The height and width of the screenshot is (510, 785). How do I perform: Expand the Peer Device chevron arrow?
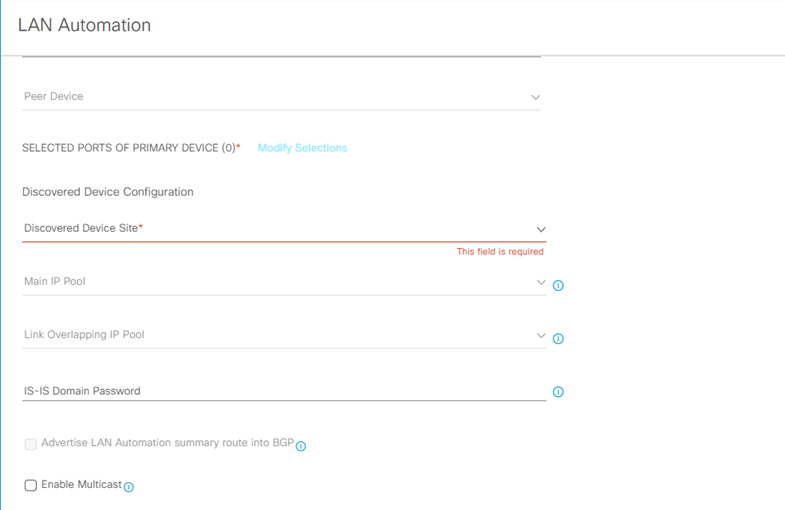[x=535, y=97]
